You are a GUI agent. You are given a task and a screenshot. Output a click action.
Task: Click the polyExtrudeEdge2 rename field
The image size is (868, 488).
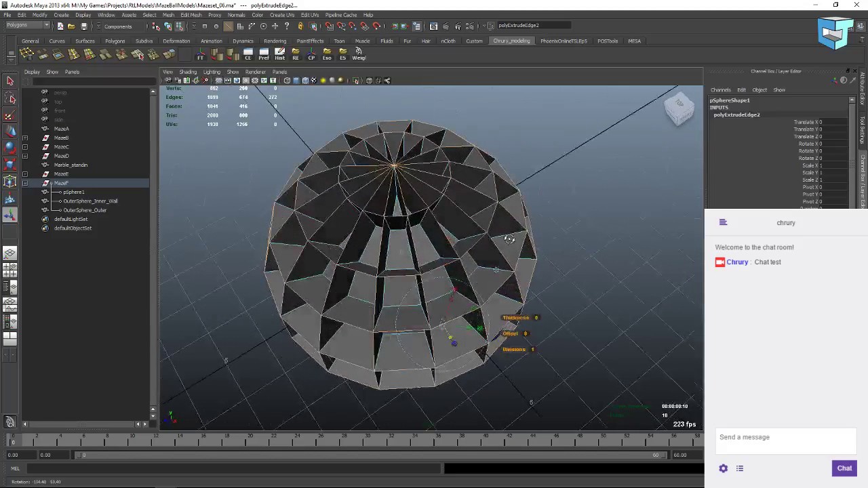tap(534, 26)
